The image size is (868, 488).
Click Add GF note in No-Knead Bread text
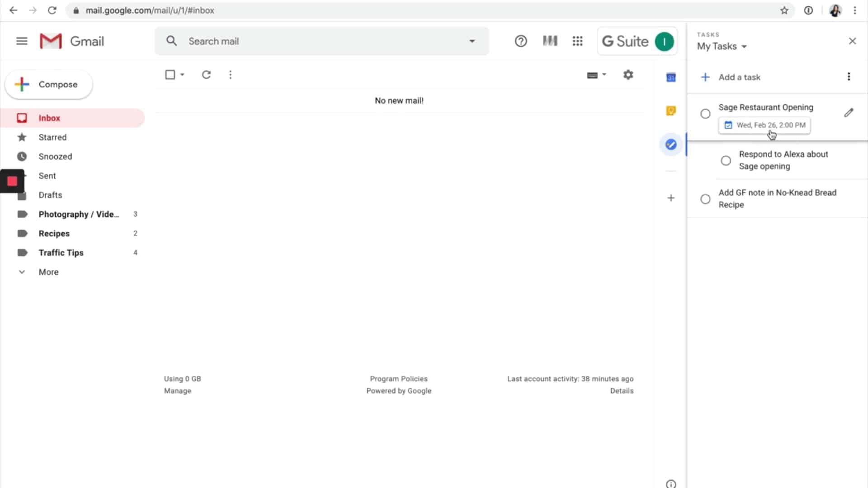[x=777, y=199]
